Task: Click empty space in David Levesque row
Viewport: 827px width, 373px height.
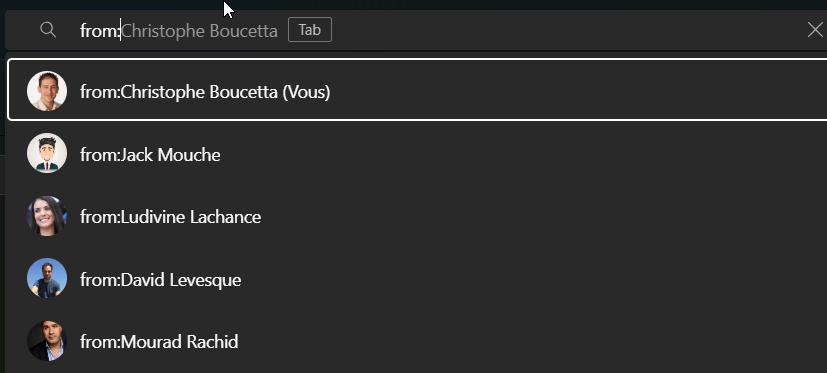Action: (533, 280)
